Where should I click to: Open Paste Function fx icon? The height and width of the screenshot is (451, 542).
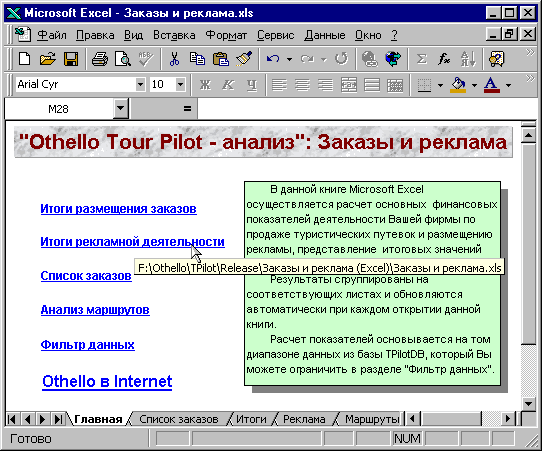(x=445, y=59)
